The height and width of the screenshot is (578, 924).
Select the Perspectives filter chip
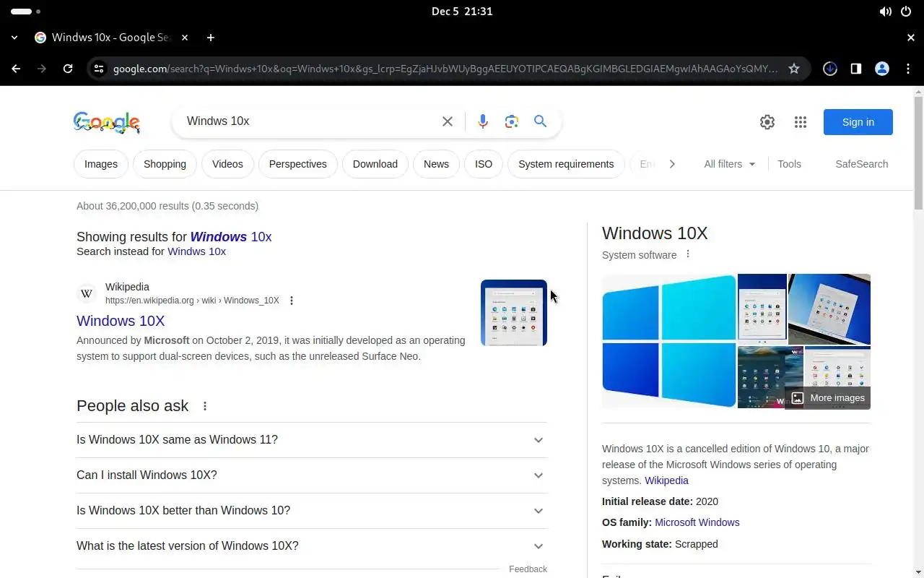click(x=297, y=164)
